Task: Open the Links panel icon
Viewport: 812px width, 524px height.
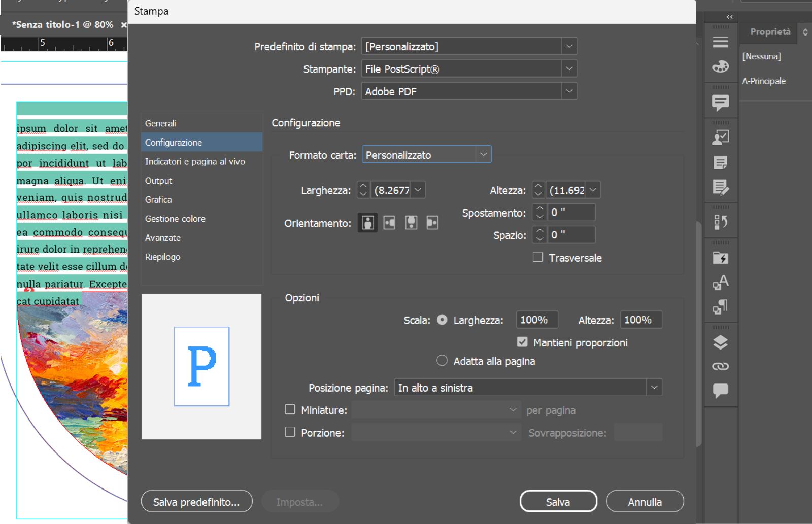Action: (x=720, y=366)
